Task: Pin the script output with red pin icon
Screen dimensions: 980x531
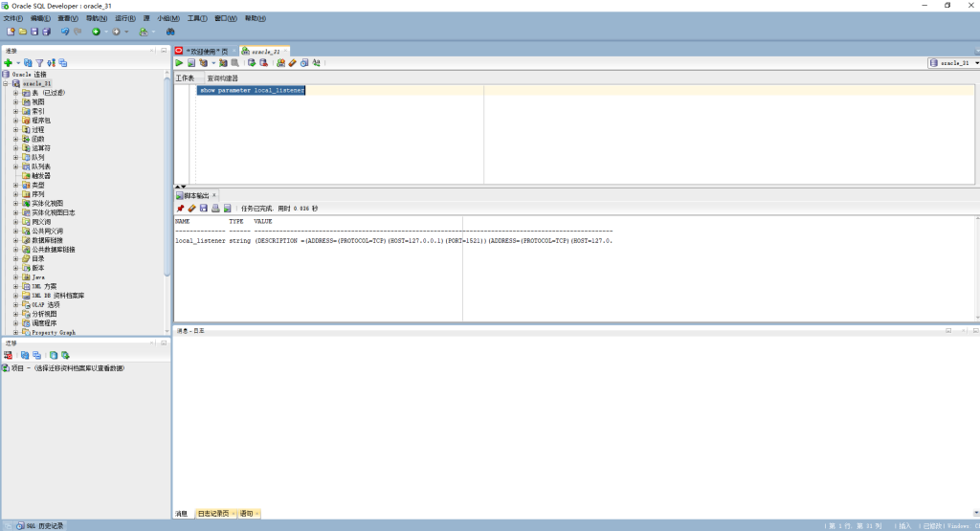Action: click(180, 208)
